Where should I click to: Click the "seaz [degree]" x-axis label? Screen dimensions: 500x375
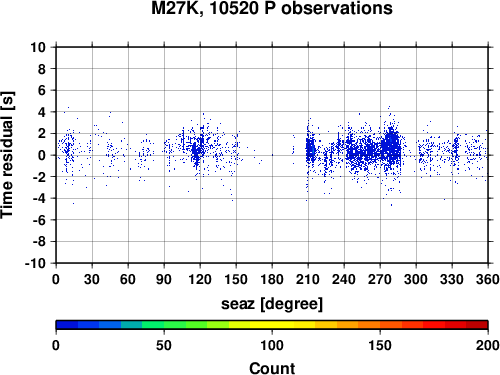[272, 304]
